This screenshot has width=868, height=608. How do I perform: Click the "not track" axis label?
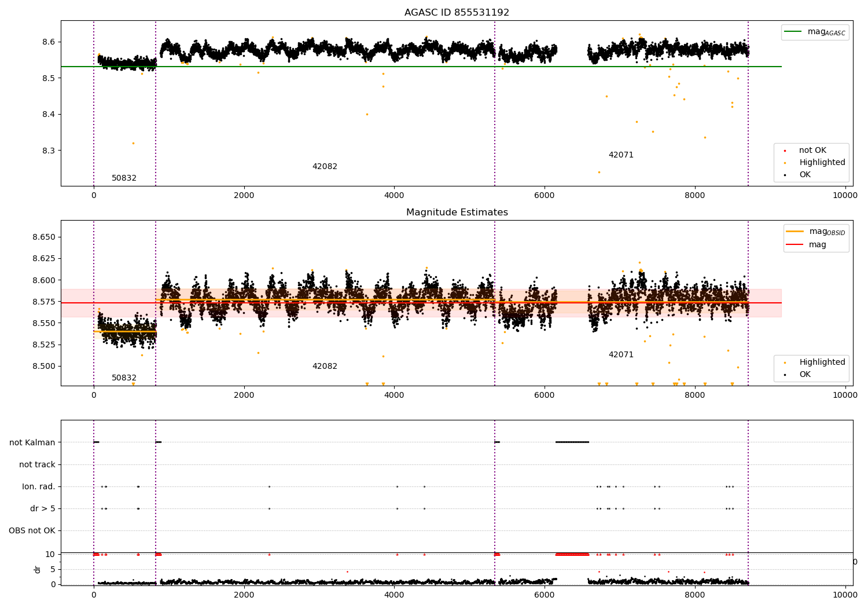coord(37,465)
